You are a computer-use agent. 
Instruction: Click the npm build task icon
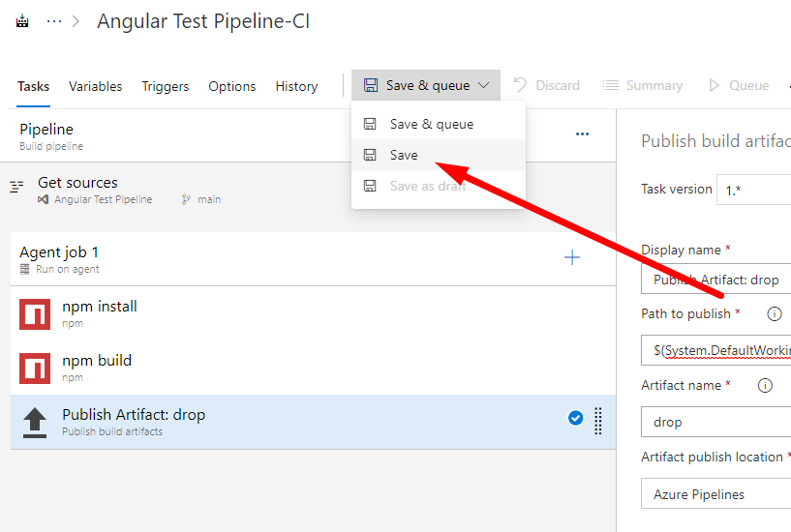35,368
